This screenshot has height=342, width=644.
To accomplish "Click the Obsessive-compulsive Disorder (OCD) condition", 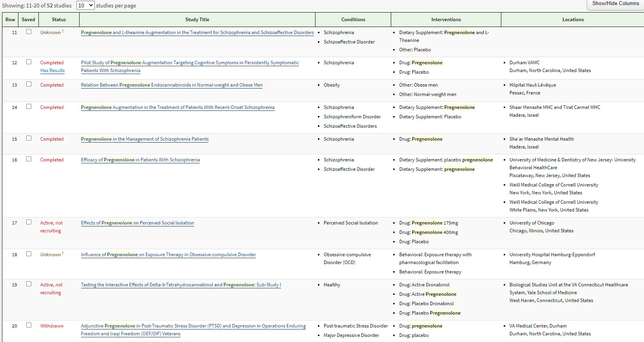I will 347,259.
